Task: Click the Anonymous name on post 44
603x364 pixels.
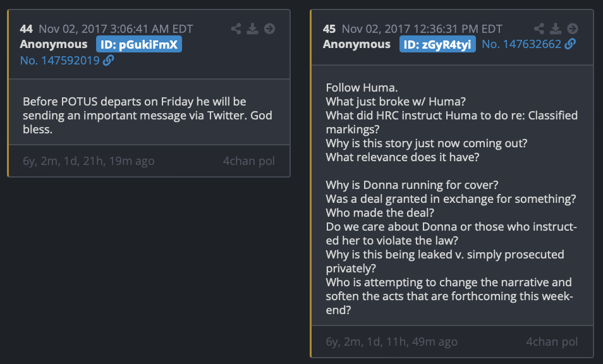Action: [x=54, y=44]
